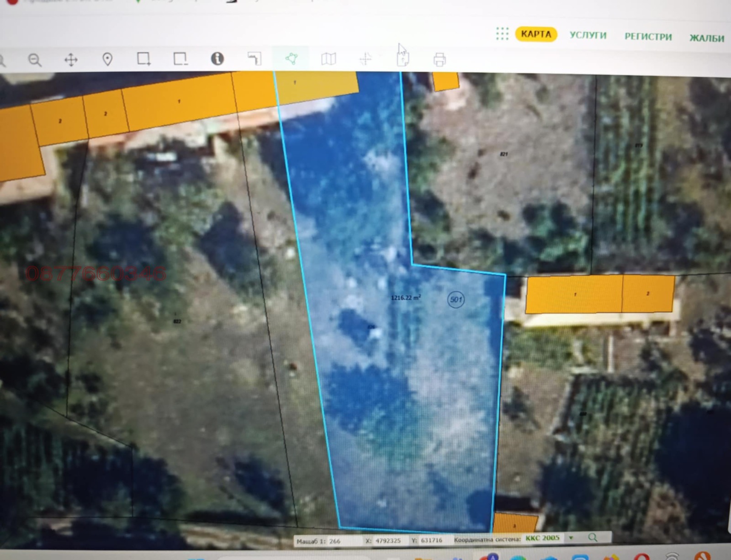The width and height of the screenshot is (731, 560).
Task: Expand the coordinate system KKC 2005 dropdown
Action: tap(571, 538)
